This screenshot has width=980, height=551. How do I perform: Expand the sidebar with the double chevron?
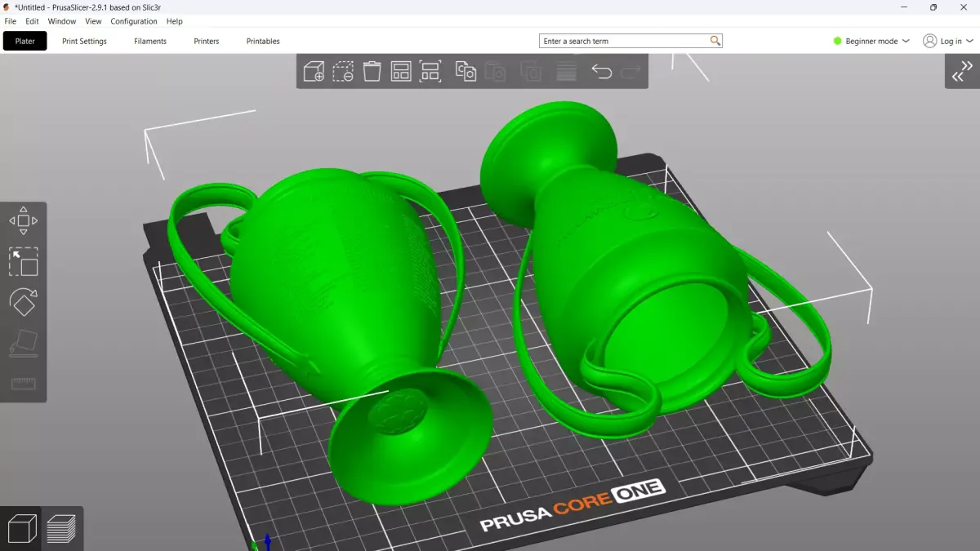[961, 72]
